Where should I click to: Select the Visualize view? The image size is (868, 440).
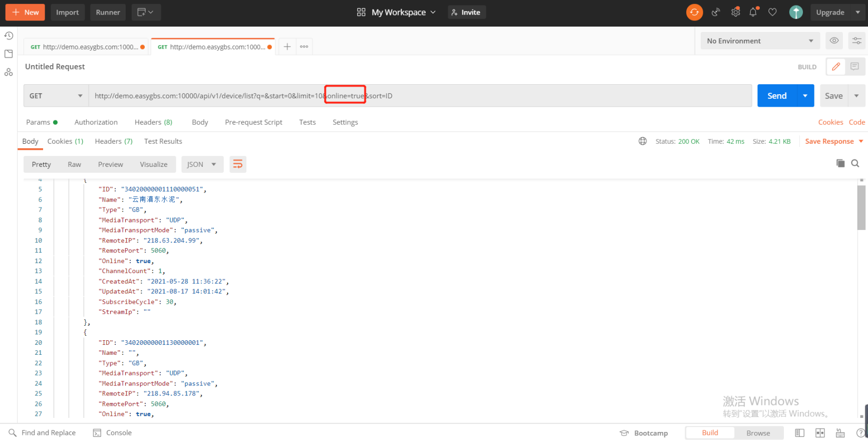click(153, 164)
